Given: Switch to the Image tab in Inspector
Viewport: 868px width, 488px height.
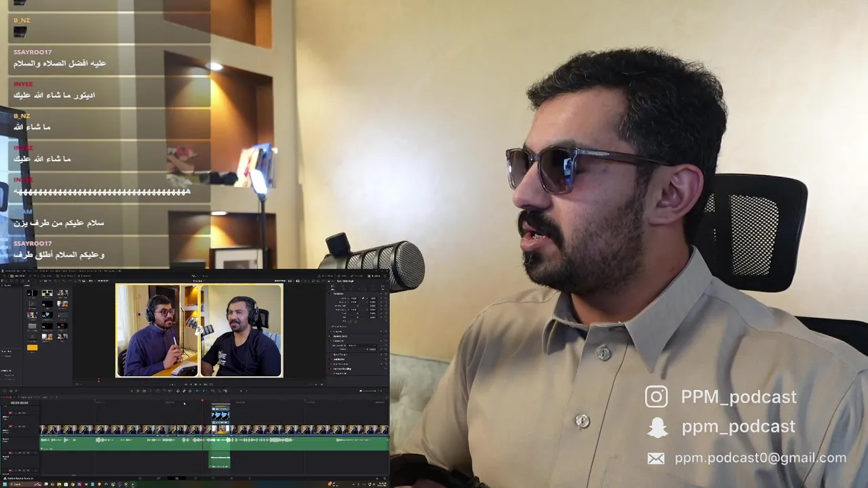Looking at the screenshot, I should click(373, 287).
